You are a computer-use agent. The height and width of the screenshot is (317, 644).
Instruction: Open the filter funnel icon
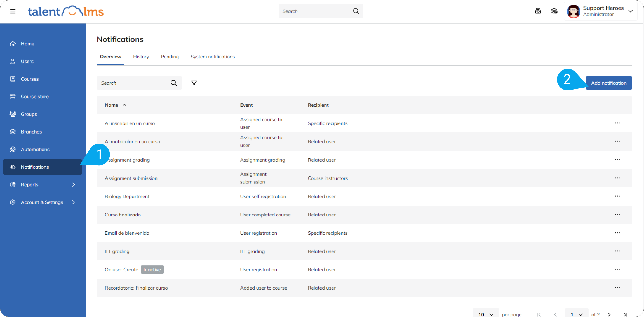pyautogui.click(x=194, y=83)
